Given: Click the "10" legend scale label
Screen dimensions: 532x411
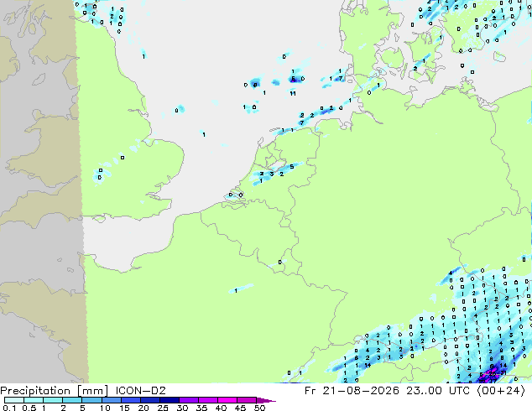Looking at the screenshot, I should tap(105, 408).
